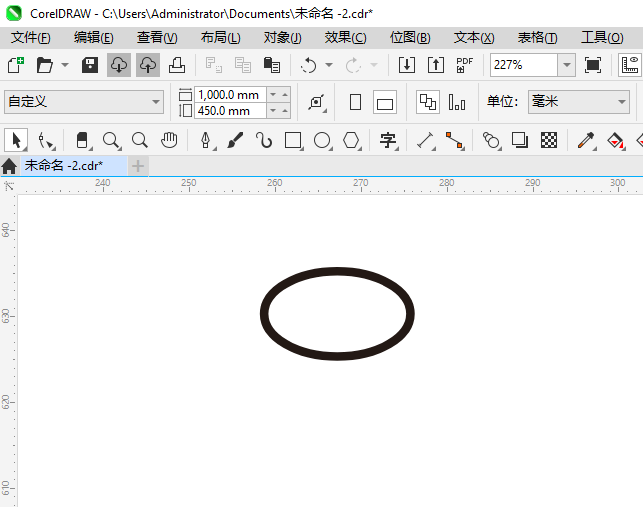
Task: Open a file using the folder icon
Action: [x=44, y=65]
